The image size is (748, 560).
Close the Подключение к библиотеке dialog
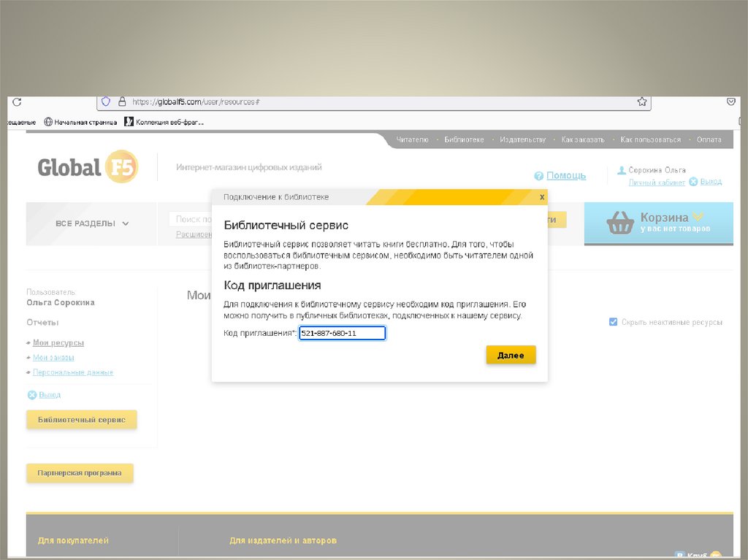coord(542,197)
